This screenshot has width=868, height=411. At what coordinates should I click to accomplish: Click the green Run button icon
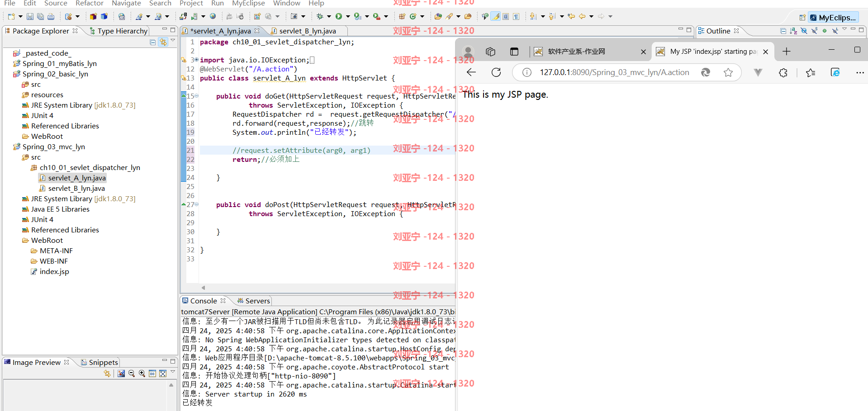tap(339, 17)
